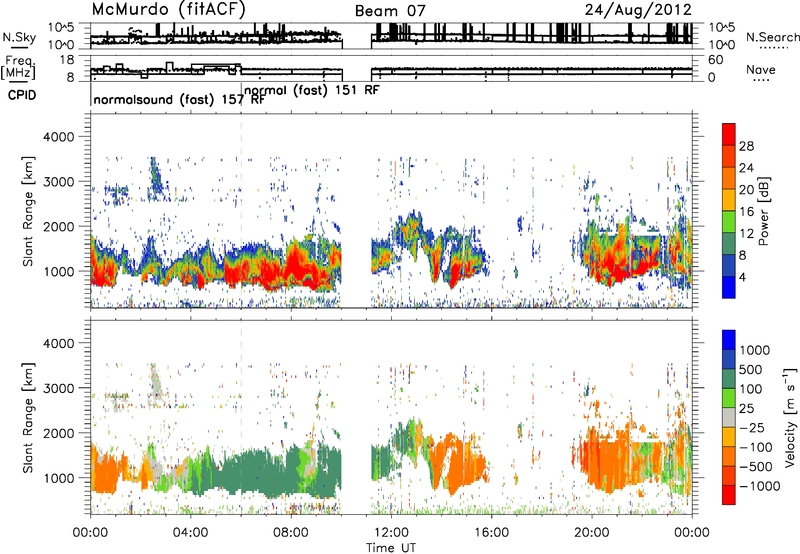The width and height of the screenshot is (800, 554).
Task: Click the 'Slant Range [km]' label of velocity panel
Action: pyautogui.click(x=29, y=417)
